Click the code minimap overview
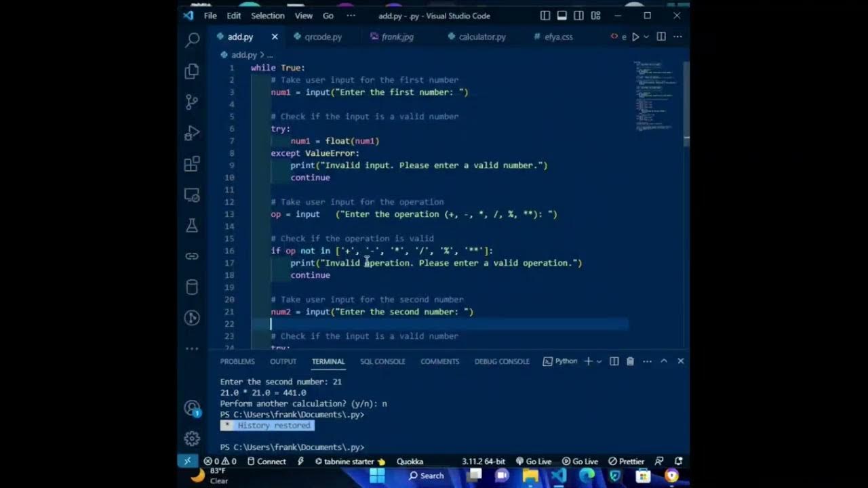868x488 pixels. pos(656,95)
